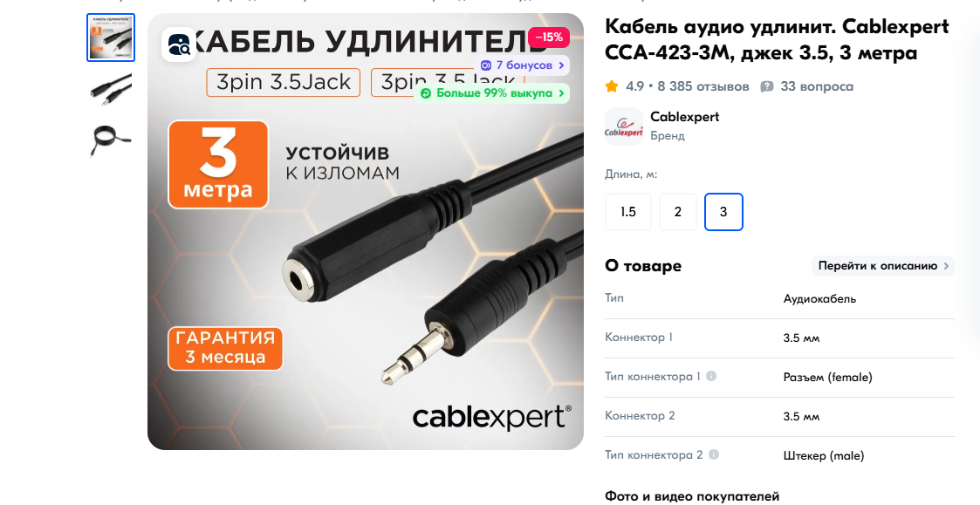Image resolution: width=980 pixels, height=505 pixels.
Task: Click the bonus coin icon in 7 бонусов badge
Action: (485, 65)
